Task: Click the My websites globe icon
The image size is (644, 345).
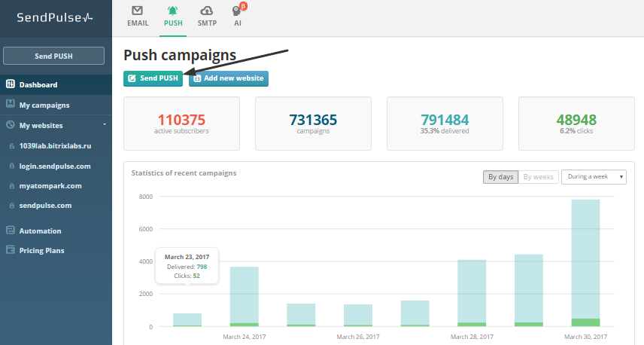Action: (x=11, y=124)
